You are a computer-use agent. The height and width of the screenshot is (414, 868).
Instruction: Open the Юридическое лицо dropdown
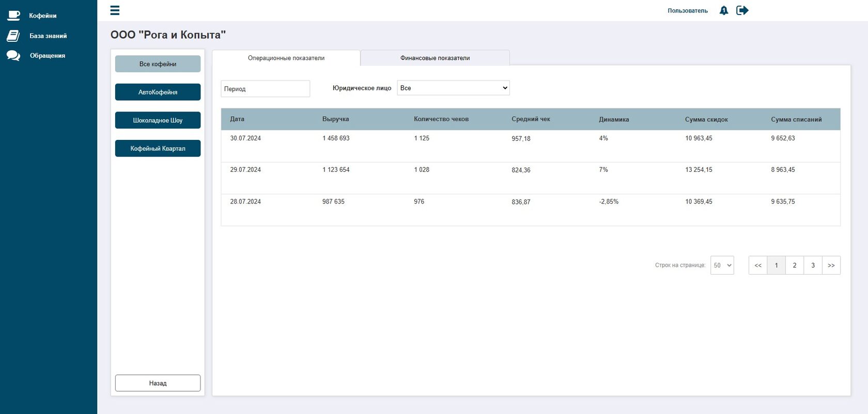pyautogui.click(x=453, y=88)
